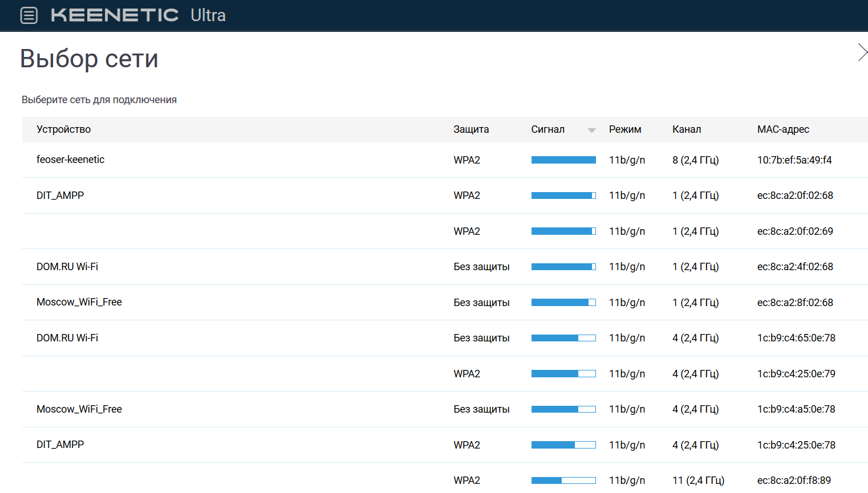This screenshot has height=493, width=868.
Task: Select hidden network on channel 11
Action: point(445,478)
